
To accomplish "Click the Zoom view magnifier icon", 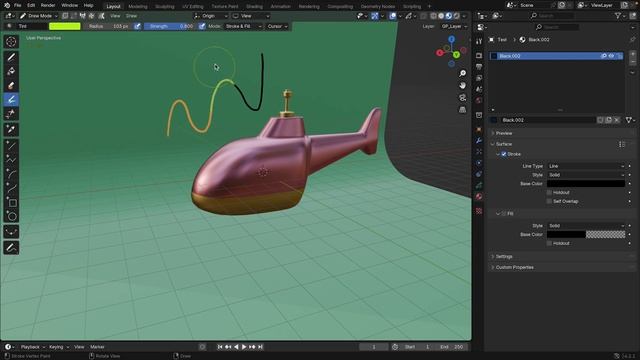I will [x=462, y=73].
